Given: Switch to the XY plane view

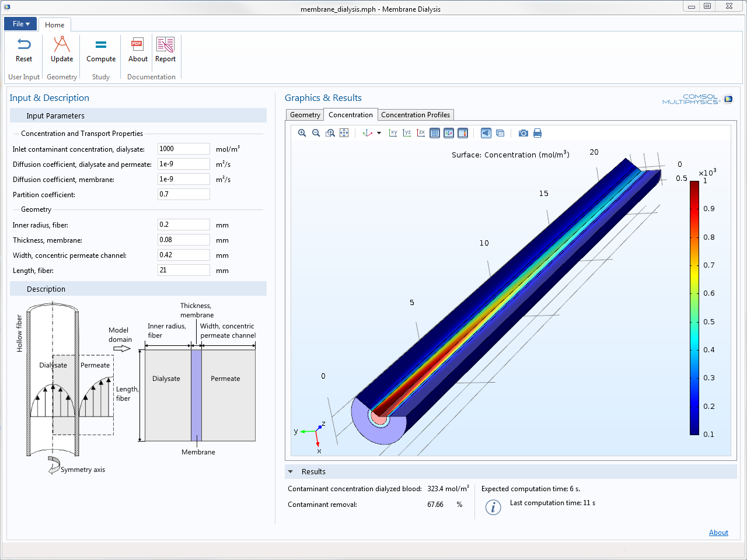Looking at the screenshot, I should click(x=393, y=133).
